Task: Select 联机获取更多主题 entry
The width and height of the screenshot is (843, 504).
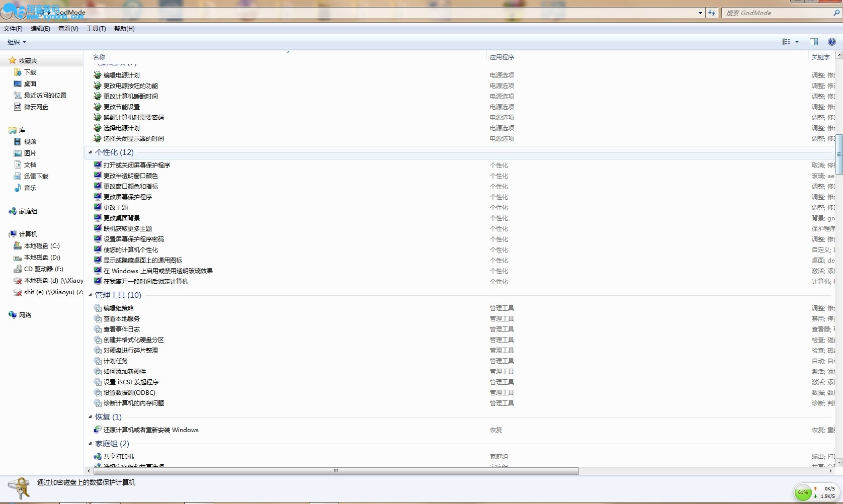Action: (x=128, y=228)
